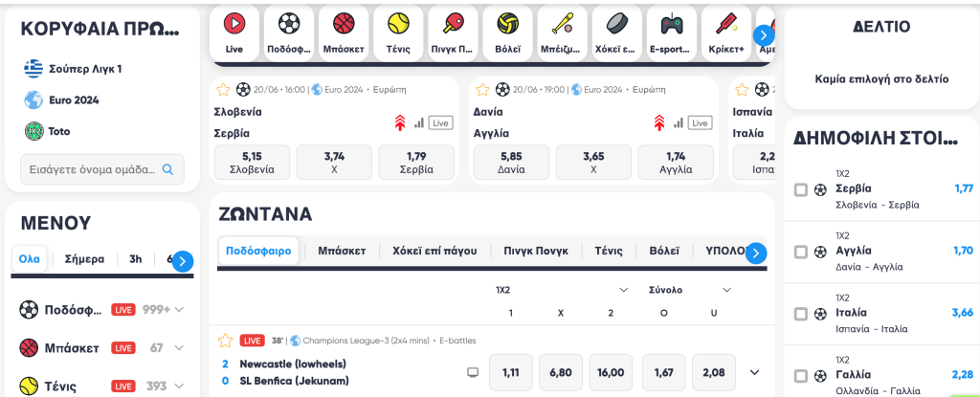Switch to the Χόκεϊ επί πάγου tab
The width and height of the screenshot is (980, 397).
pos(434,252)
